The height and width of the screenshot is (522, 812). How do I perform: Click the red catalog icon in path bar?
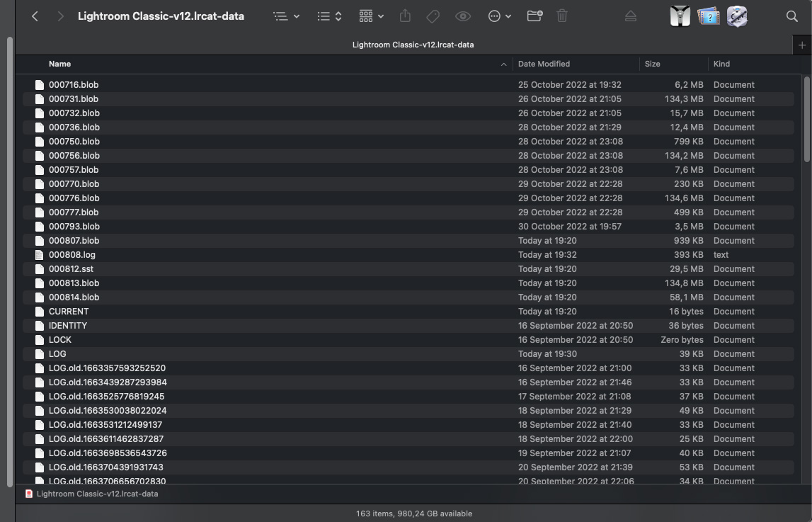30,494
